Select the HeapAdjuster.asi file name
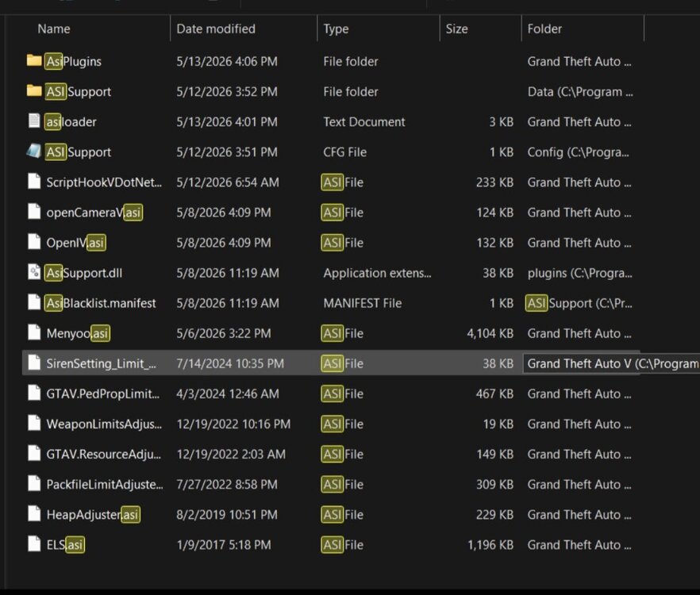This screenshot has height=595, width=700. (x=94, y=515)
